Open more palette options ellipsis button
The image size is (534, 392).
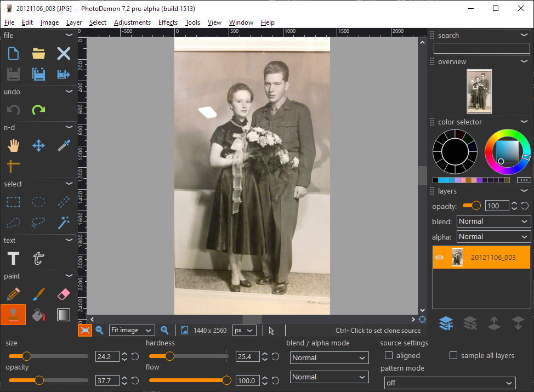click(524, 180)
